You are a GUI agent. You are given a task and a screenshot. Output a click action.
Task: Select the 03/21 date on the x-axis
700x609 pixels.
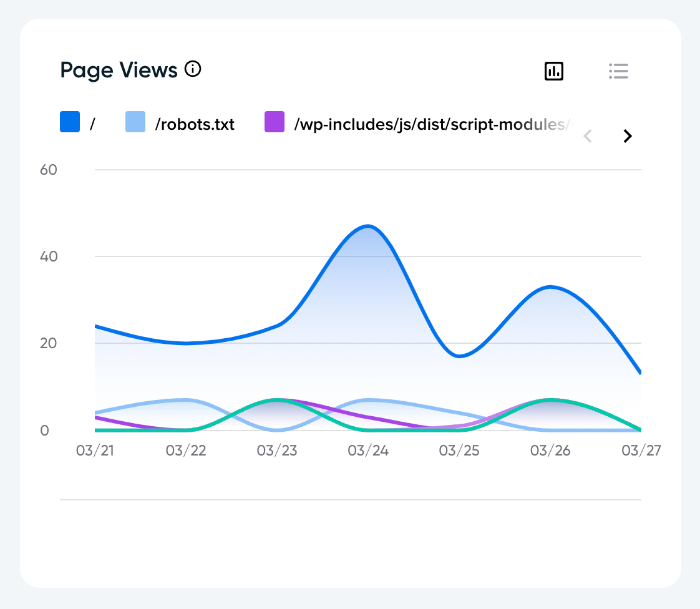(95, 451)
